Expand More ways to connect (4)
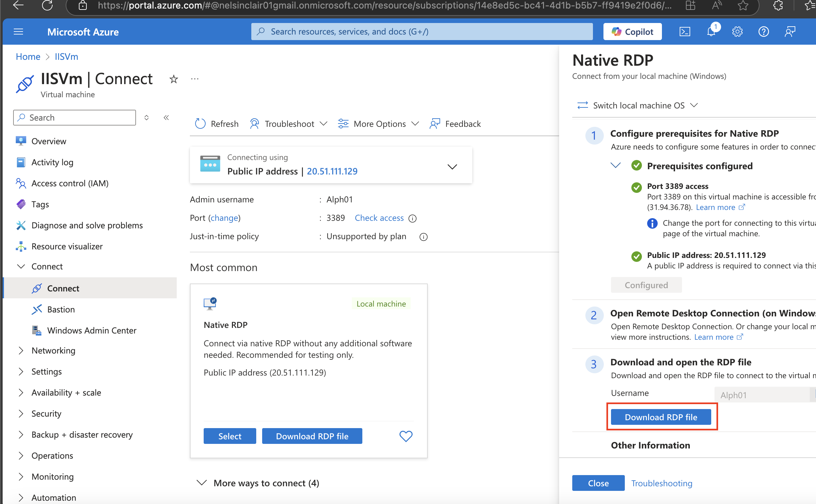This screenshot has width=816, height=504. 258,483
